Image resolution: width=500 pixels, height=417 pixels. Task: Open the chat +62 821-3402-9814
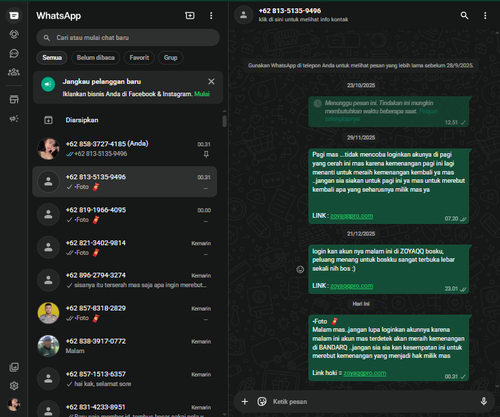(x=125, y=248)
